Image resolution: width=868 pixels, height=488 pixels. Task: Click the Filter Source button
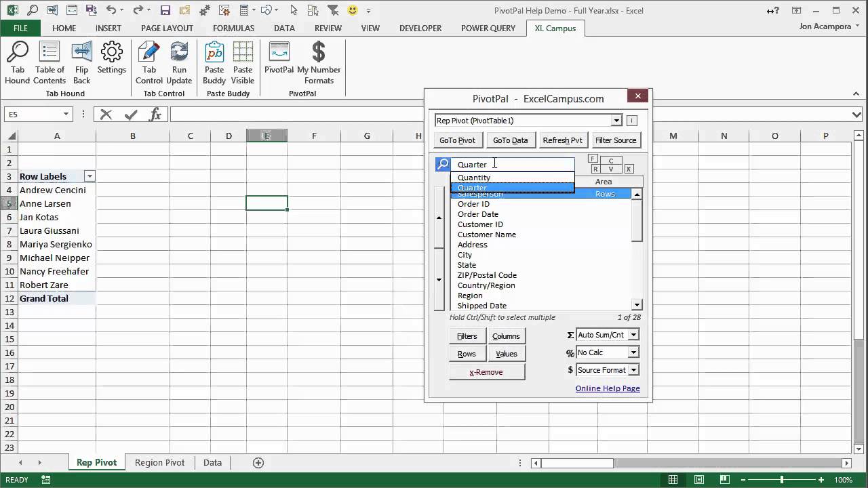click(x=616, y=140)
